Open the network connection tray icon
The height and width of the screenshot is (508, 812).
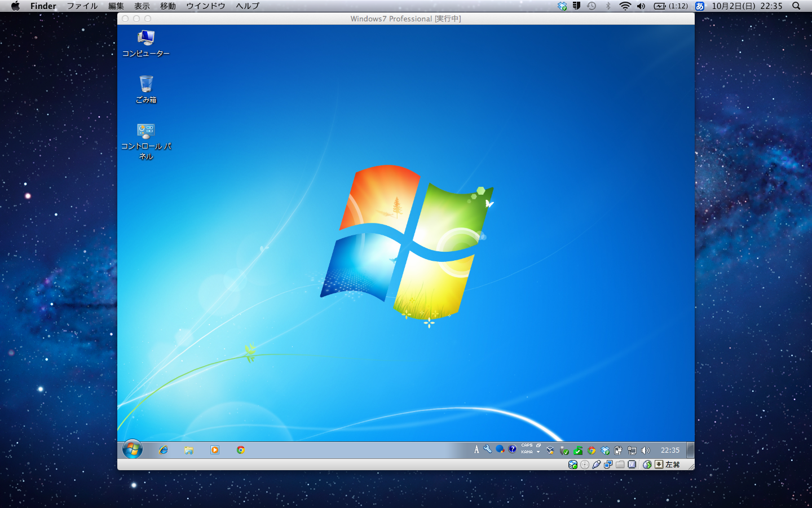click(632, 450)
